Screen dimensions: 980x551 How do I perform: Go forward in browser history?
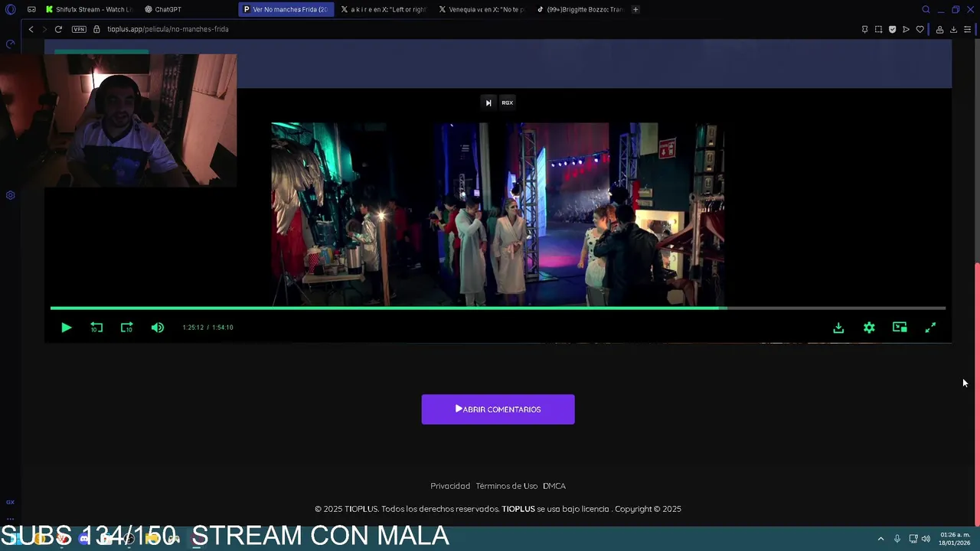[x=44, y=29]
